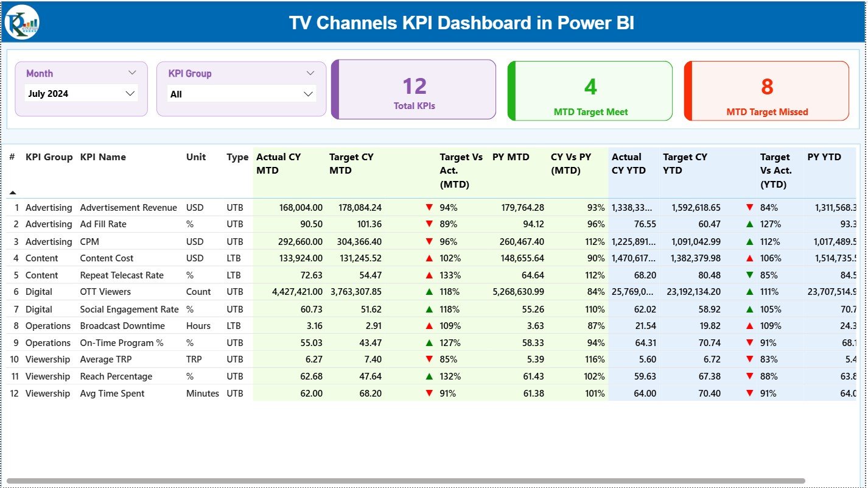The height and width of the screenshot is (488, 868).
Task: Click the sort arrow under the # column header
Action: 12,192
